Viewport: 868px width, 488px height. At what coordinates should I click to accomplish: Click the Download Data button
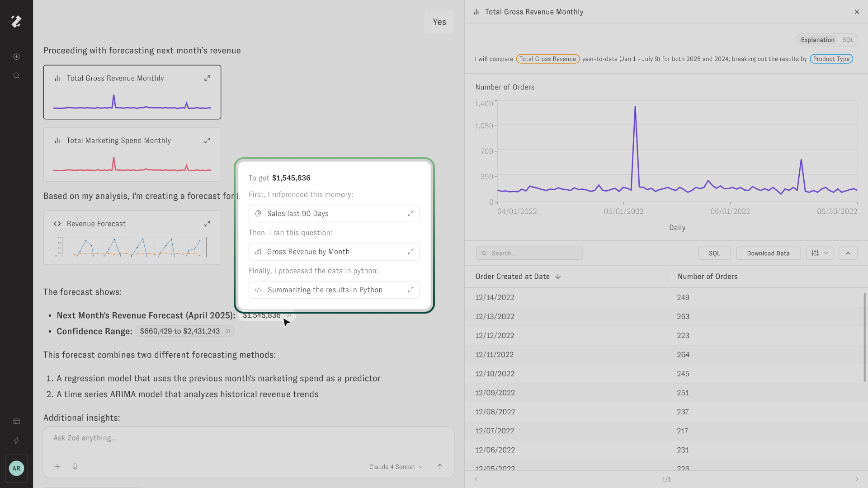[x=768, y=253]
